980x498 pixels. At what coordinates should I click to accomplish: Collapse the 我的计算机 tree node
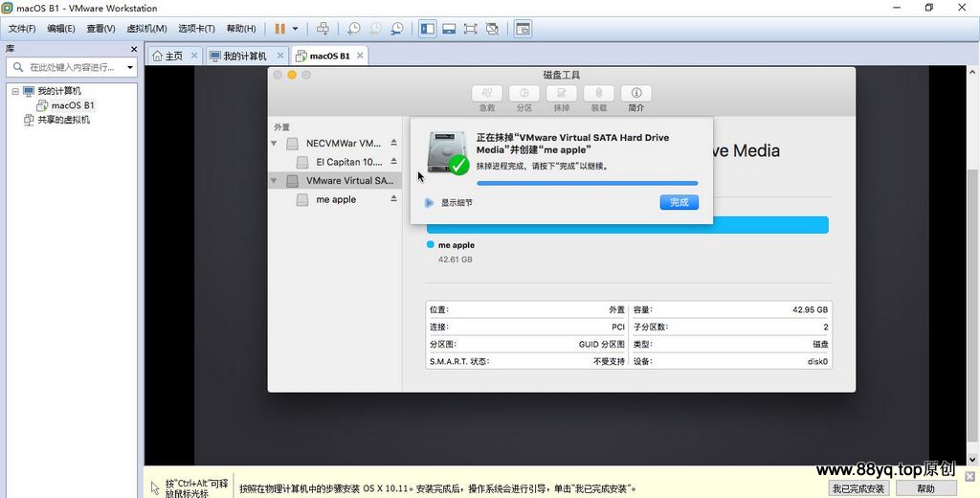tap(15, 91)
